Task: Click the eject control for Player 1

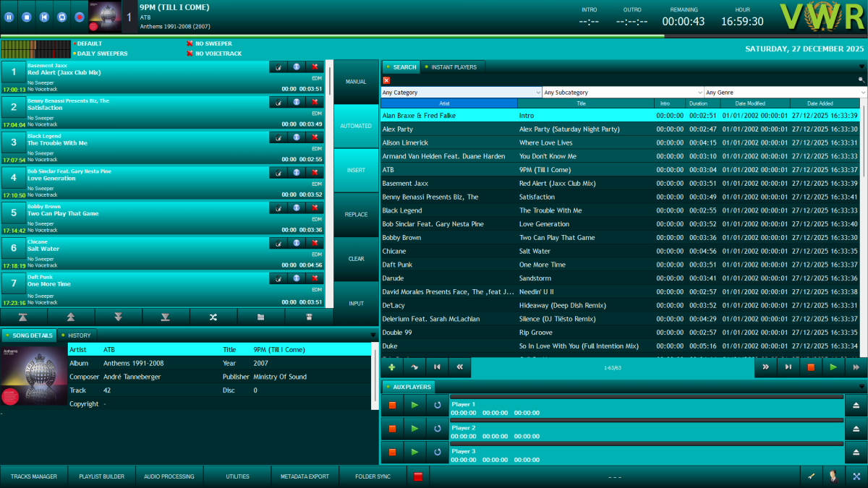Action: [856, 405]
